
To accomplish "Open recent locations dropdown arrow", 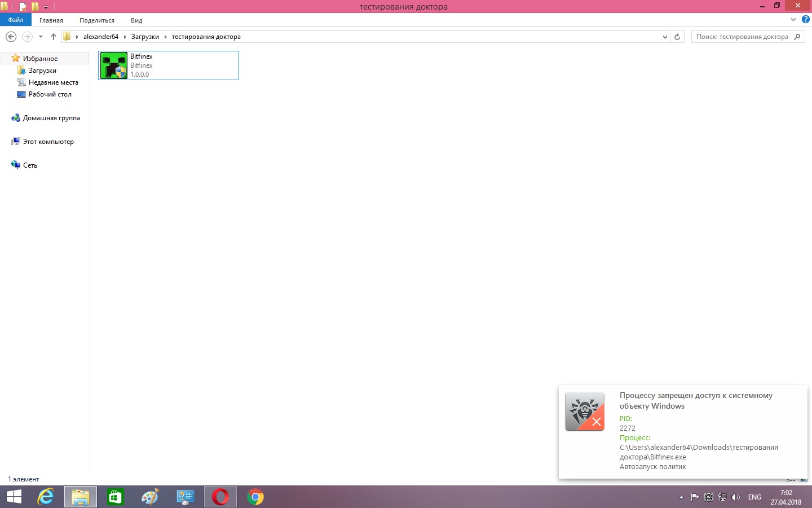I will [x=41, y=37].
